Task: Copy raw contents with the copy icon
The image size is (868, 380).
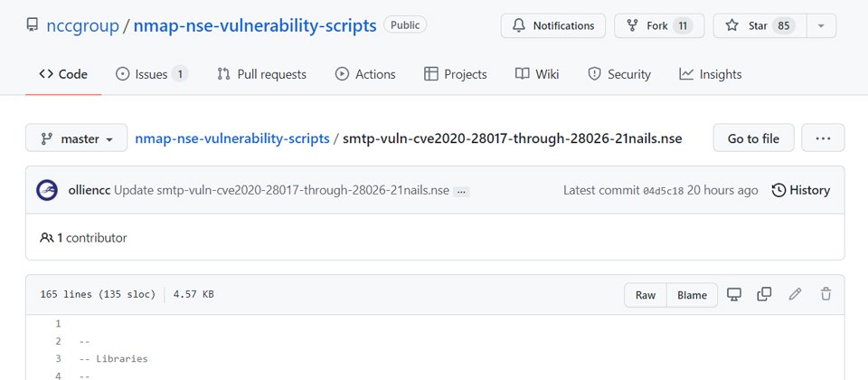Action: 765,294
